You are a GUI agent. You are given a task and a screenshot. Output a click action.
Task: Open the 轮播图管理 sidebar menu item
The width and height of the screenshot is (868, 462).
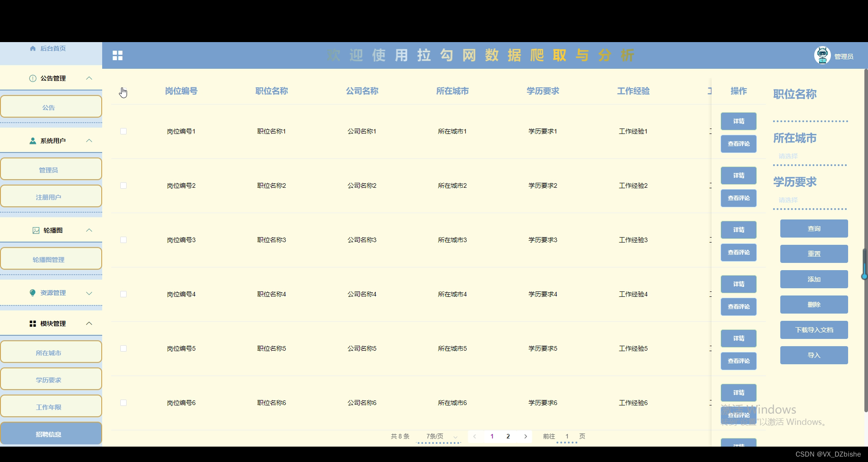click(51, 259)
